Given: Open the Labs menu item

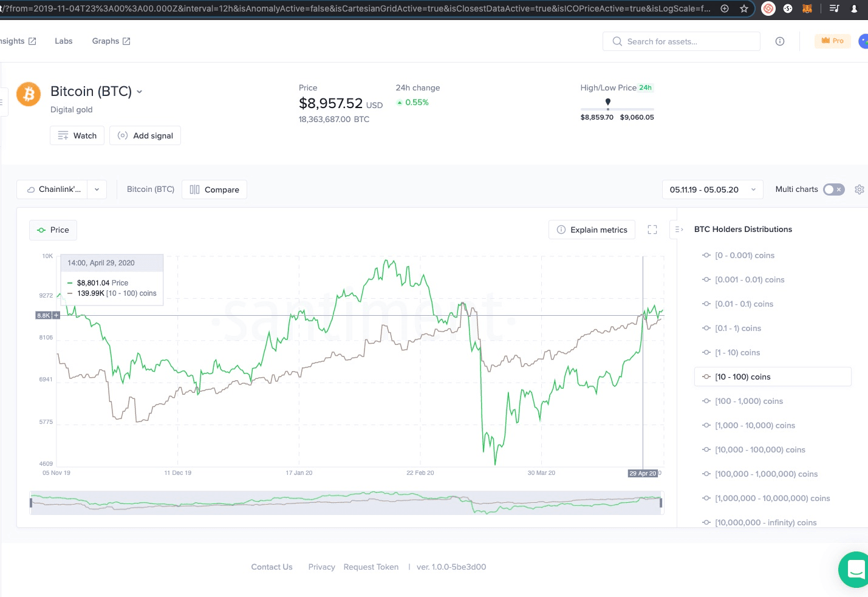Looking at the screenshot, I should click(x=64, y=41).
